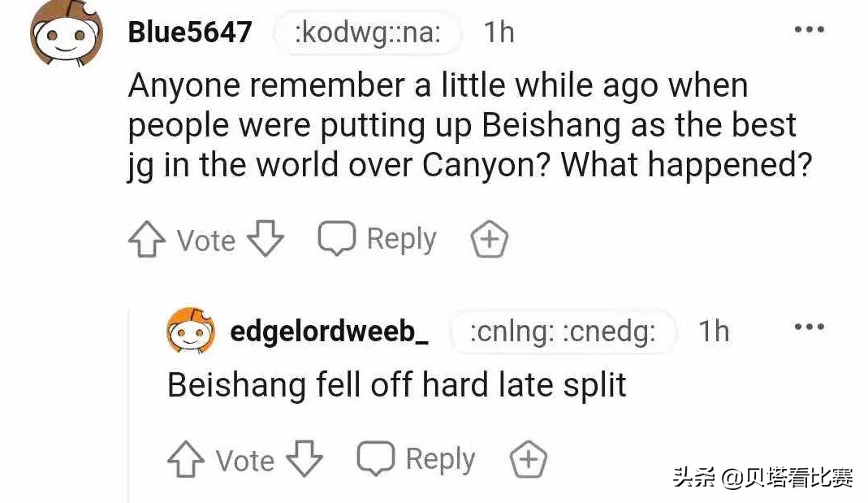Screen dimensions: 868x503
Task: Reply to edgelordweeb_'s comment
Action: coord(417,459)
